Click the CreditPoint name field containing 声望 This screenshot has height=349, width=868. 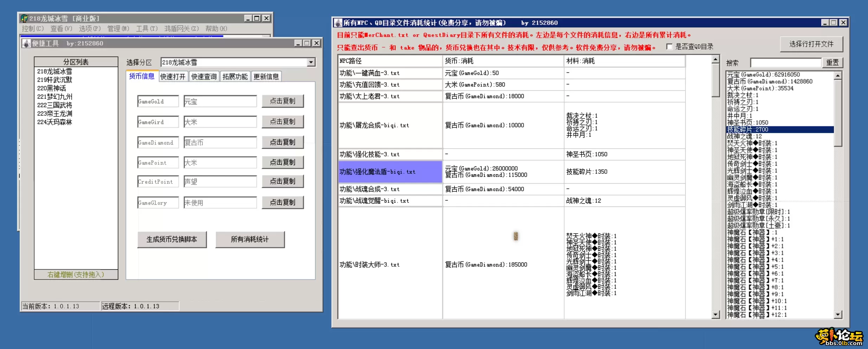pos(220,182)
